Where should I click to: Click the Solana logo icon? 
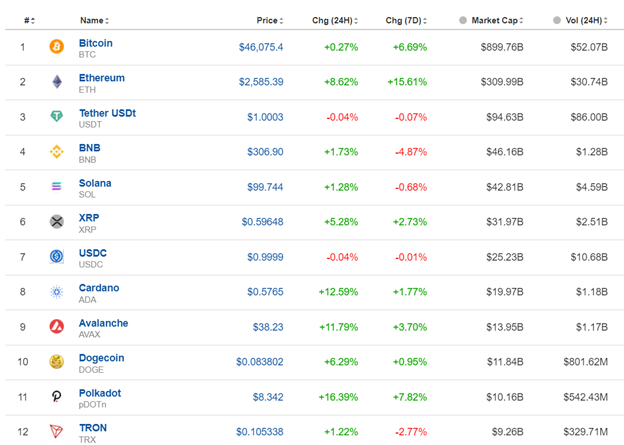57,187
